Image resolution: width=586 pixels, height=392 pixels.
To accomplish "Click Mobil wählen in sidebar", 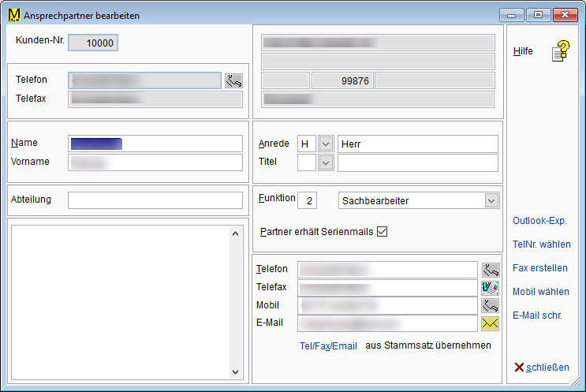I will pyautogui.click(x=540, y=292).
